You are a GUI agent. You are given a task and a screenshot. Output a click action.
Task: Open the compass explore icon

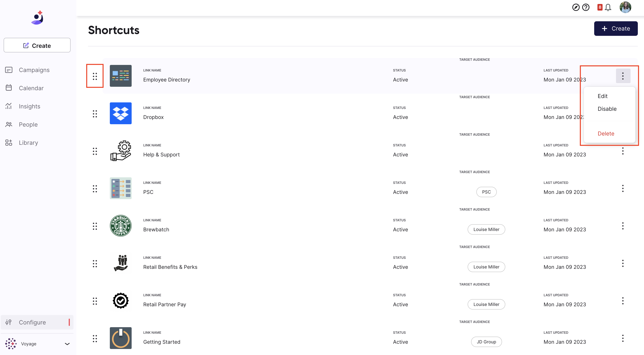click(576, 7)
